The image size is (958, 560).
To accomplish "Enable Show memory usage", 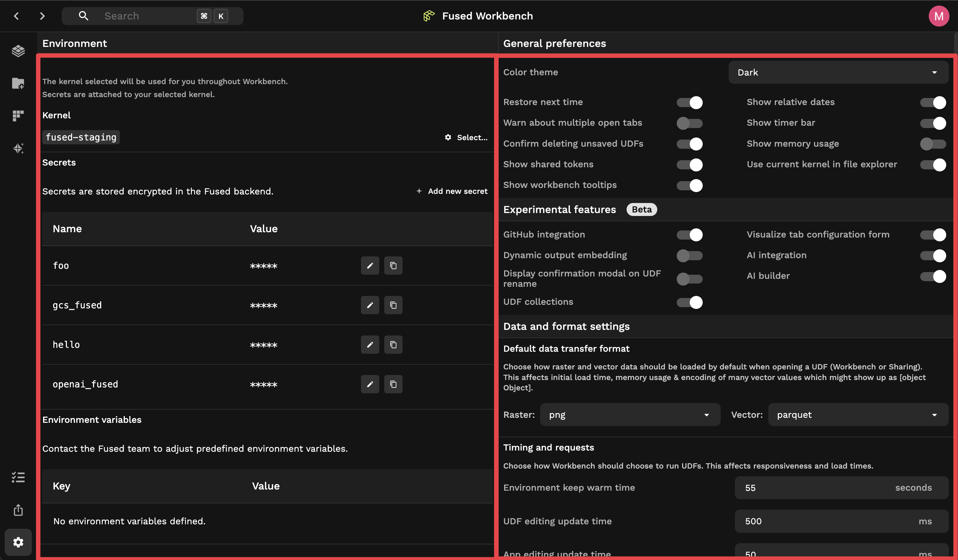I will click(933, 144).
